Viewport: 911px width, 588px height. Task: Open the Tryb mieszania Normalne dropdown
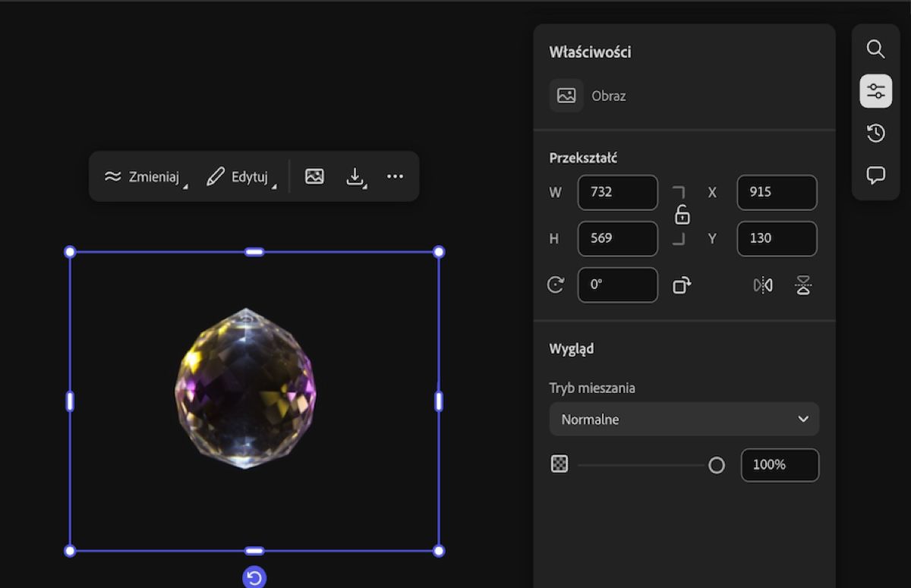pos(684,419)
